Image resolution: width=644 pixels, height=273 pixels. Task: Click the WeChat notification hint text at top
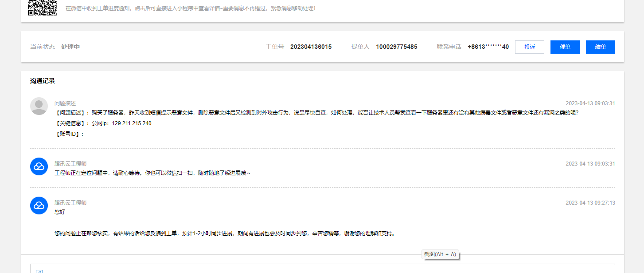[191, 8]
